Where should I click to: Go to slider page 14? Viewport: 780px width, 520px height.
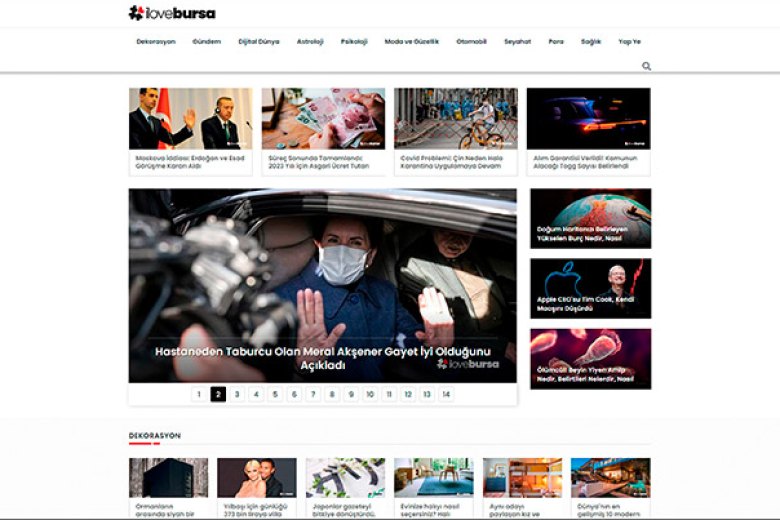point(446,394)
